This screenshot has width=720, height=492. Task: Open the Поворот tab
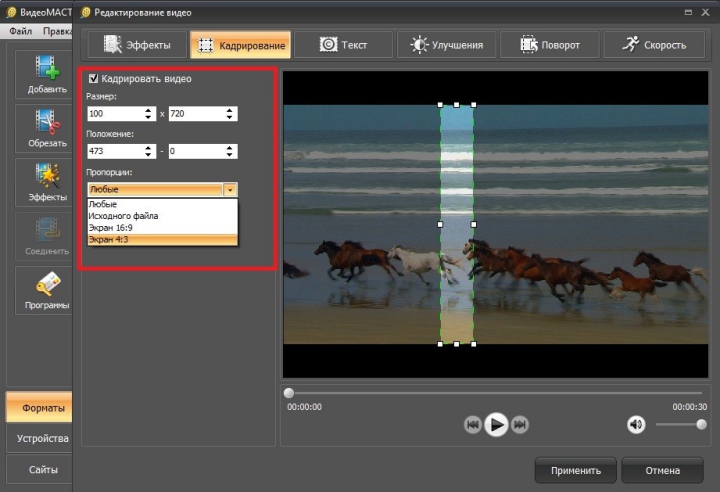549,45
